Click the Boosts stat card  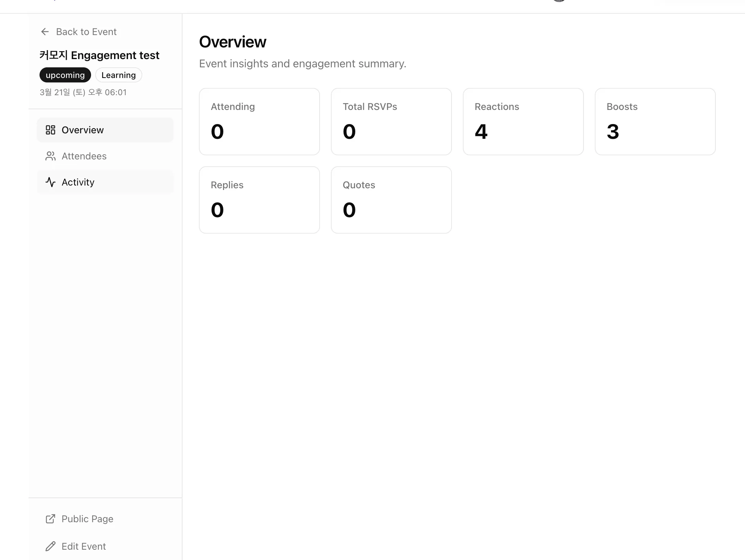[655, 122]
